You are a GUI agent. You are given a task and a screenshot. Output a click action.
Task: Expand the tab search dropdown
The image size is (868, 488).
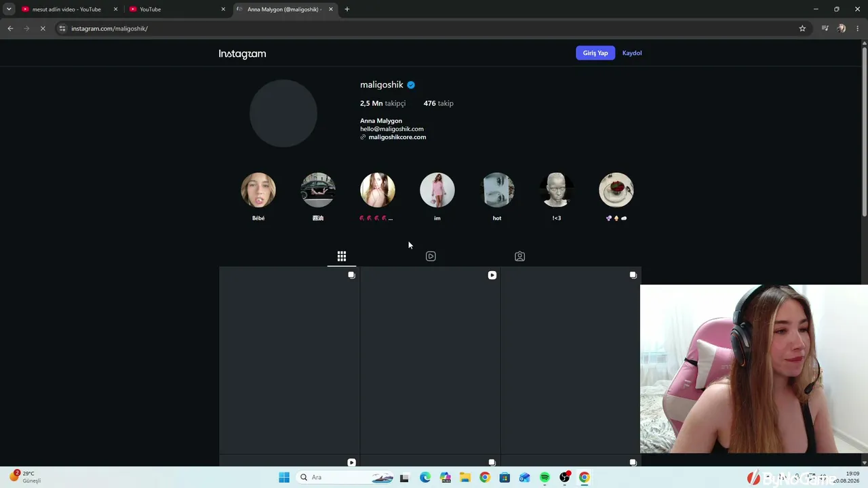click(9, 9)
